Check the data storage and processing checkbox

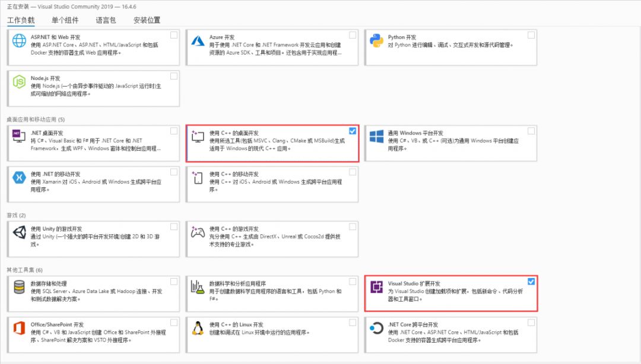click(x=174, y=282)
